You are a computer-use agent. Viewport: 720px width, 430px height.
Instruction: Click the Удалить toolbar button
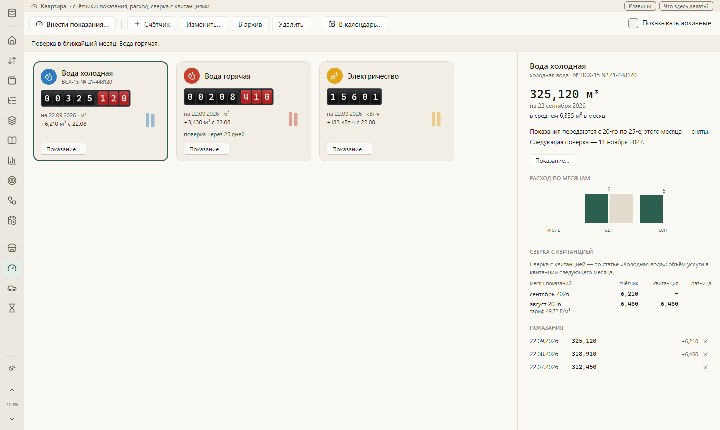coord(291,24)
